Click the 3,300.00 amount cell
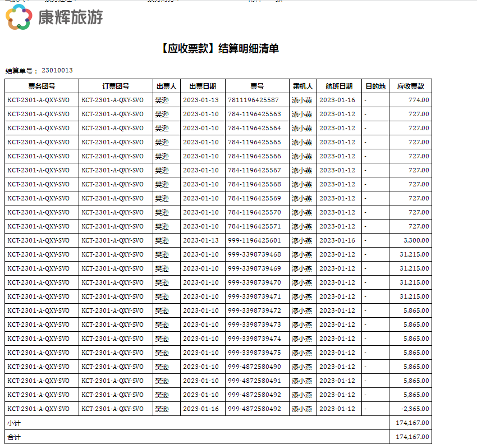The image size is (477, 448). (416, 240)
